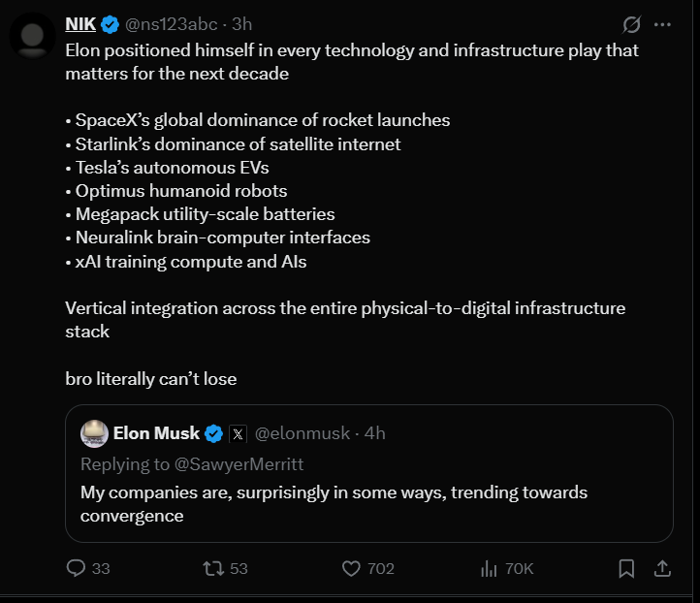Click the X affiliation badge
700x603 pixels.
click(x=239, y=433)
